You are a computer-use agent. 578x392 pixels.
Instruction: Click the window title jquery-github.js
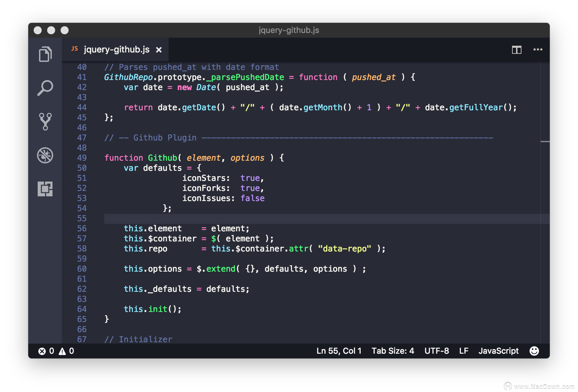pyautogui.click(x=289, y=30)
